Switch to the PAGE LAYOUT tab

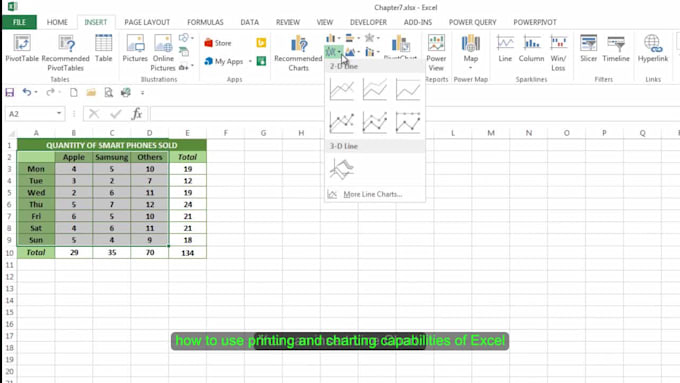pyautogui.click(x=147, y=22)
